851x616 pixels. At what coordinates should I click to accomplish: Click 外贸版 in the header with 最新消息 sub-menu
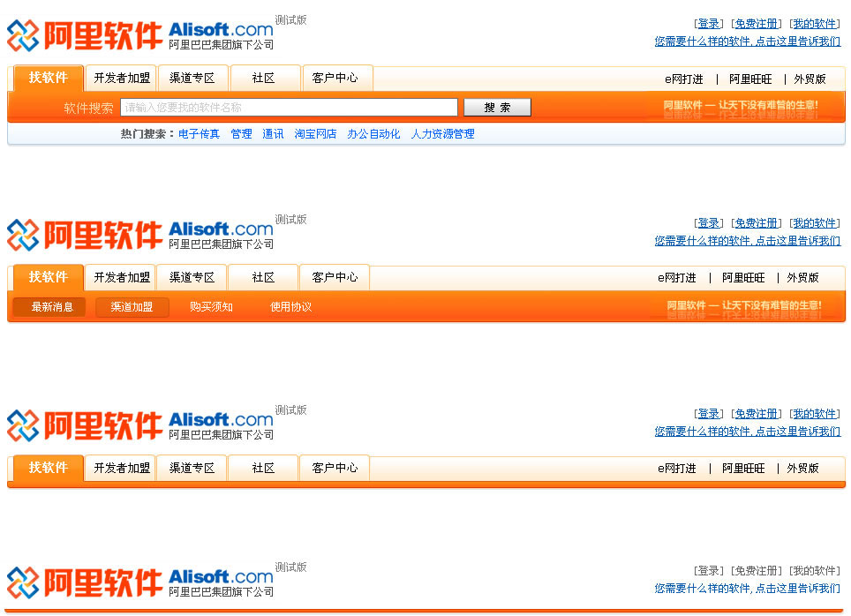(x=802, y=278)
